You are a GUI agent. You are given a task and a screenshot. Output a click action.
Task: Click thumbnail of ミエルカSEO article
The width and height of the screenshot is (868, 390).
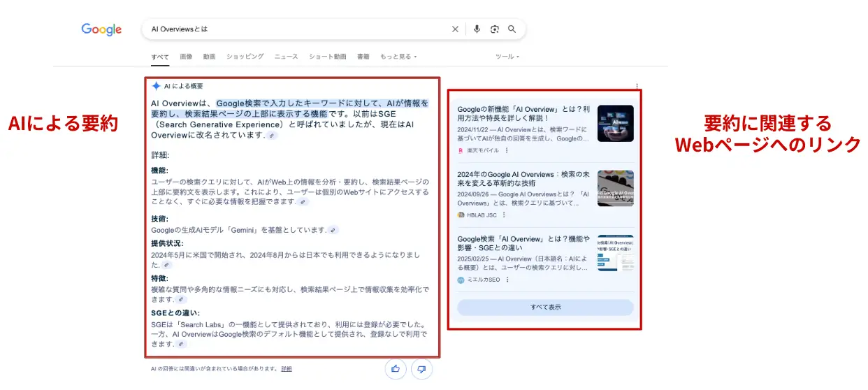616,253
